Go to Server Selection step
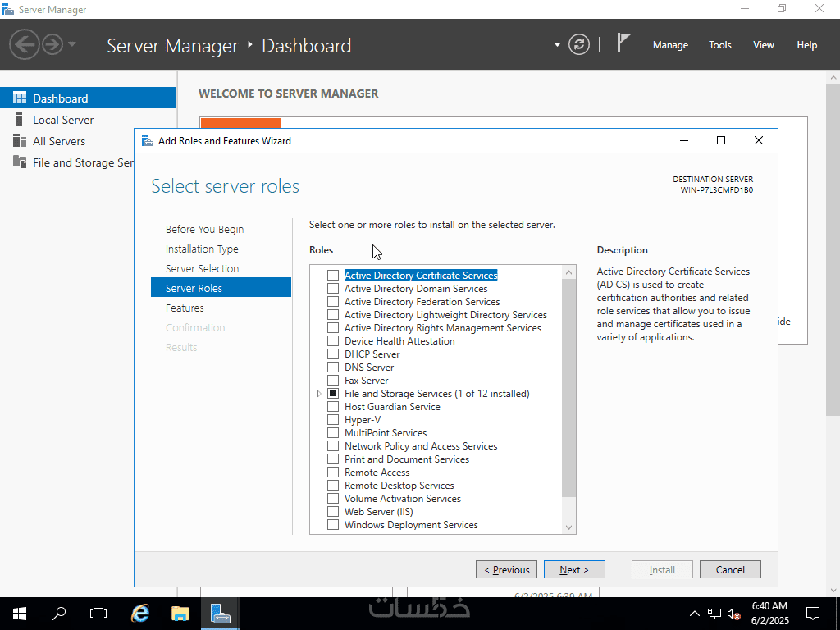 pyautogui.click(x=202, y=268)
